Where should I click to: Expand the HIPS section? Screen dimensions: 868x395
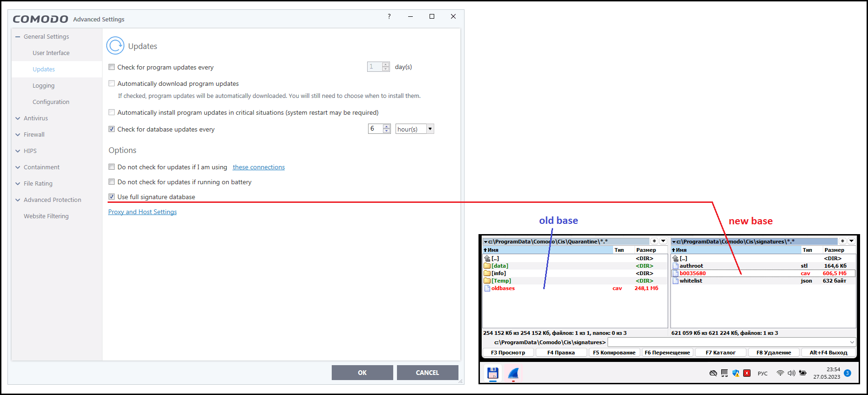[18, 151]
